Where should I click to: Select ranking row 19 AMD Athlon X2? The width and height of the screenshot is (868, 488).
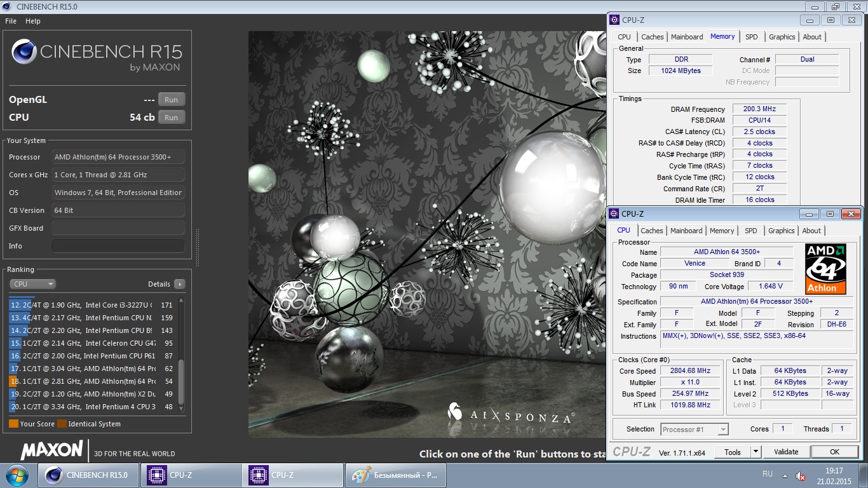[92, 394]
